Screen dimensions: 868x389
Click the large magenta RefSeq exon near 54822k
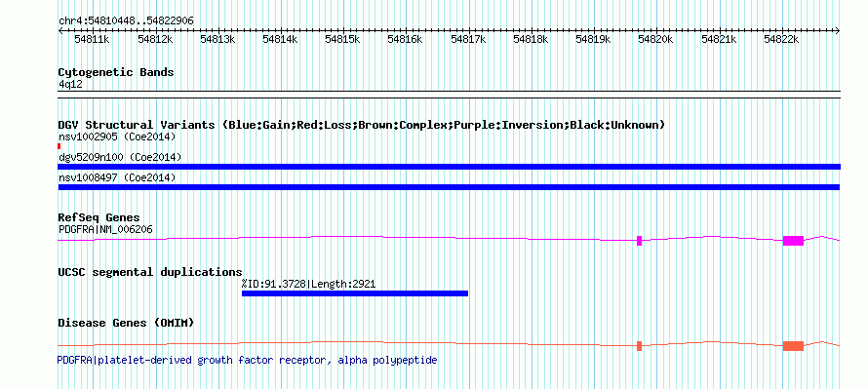793,240
